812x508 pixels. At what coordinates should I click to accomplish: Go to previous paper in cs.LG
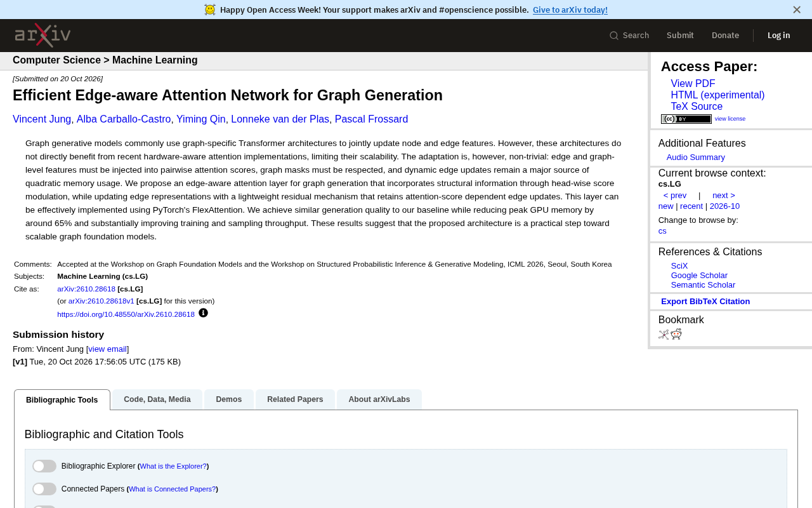pos(675,196)
